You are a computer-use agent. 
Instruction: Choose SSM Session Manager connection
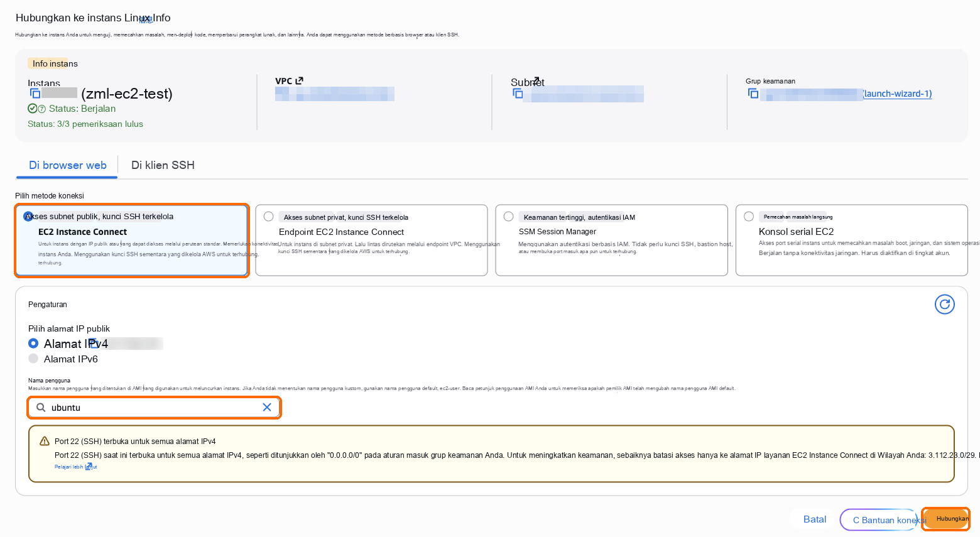click(x=611, y=240)
